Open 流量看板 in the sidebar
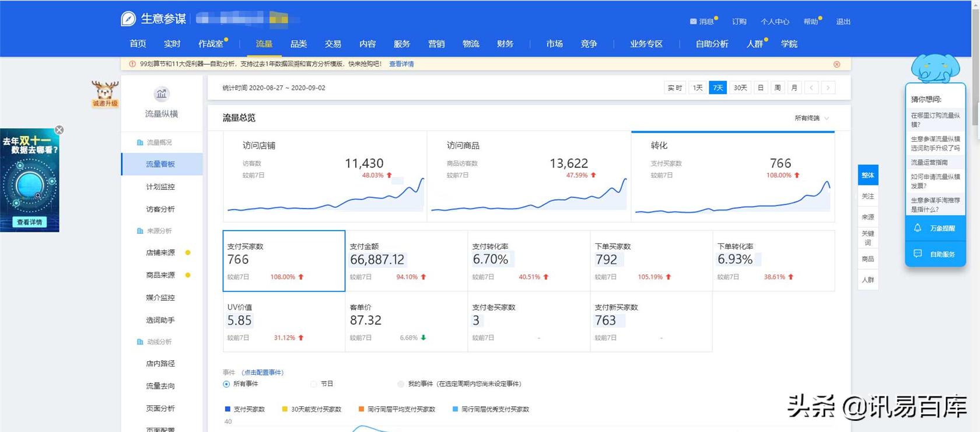 click(x=162, y=165)
